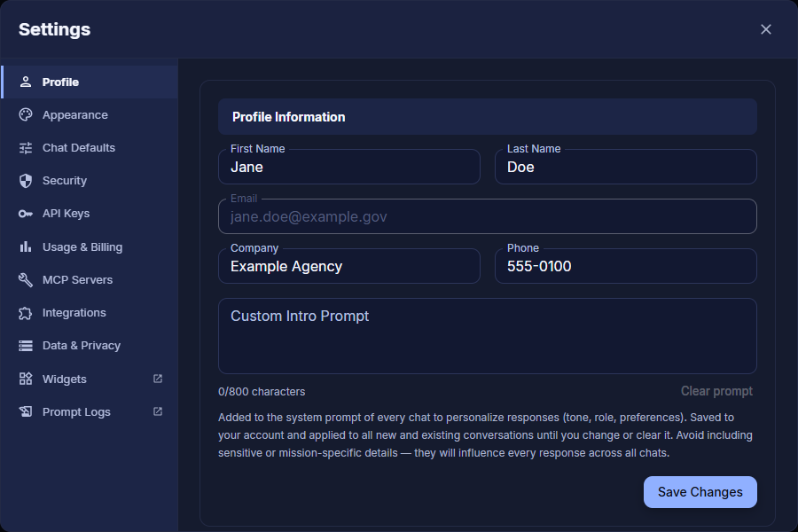Click the Data & Privacy storage icon

[26, 346]
